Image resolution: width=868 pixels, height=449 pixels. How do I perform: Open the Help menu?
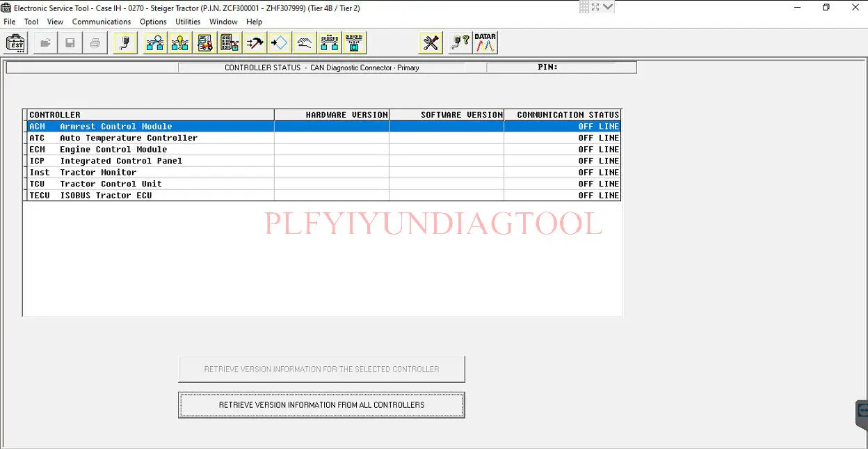pyautogui.click(x=255, y=22)
